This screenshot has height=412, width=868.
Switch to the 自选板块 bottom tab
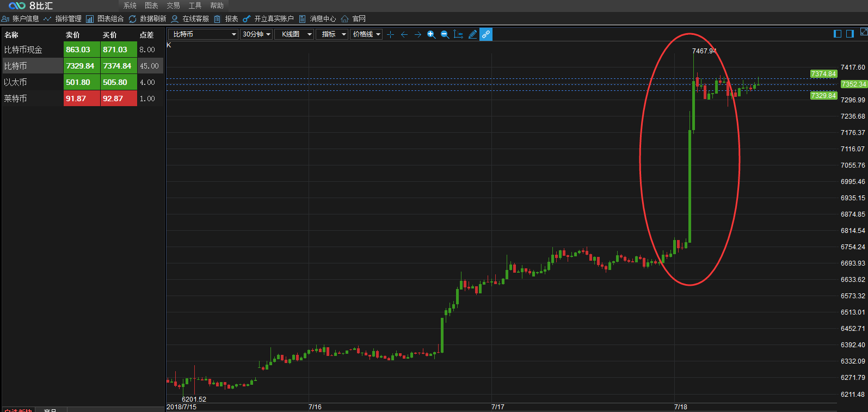pyautogui.click(x=18, y=410)
